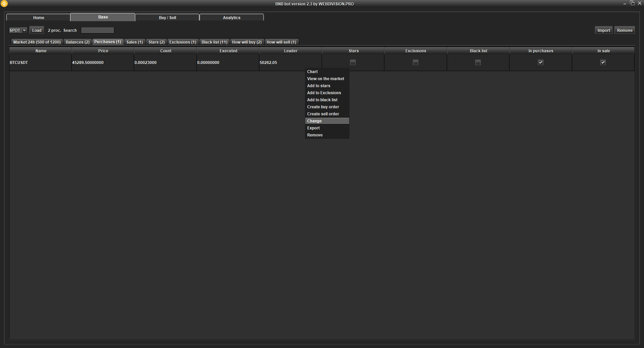This screenshot has width=644, height=348.
Task: Select Change in the context menu
Action: (314, 121)
